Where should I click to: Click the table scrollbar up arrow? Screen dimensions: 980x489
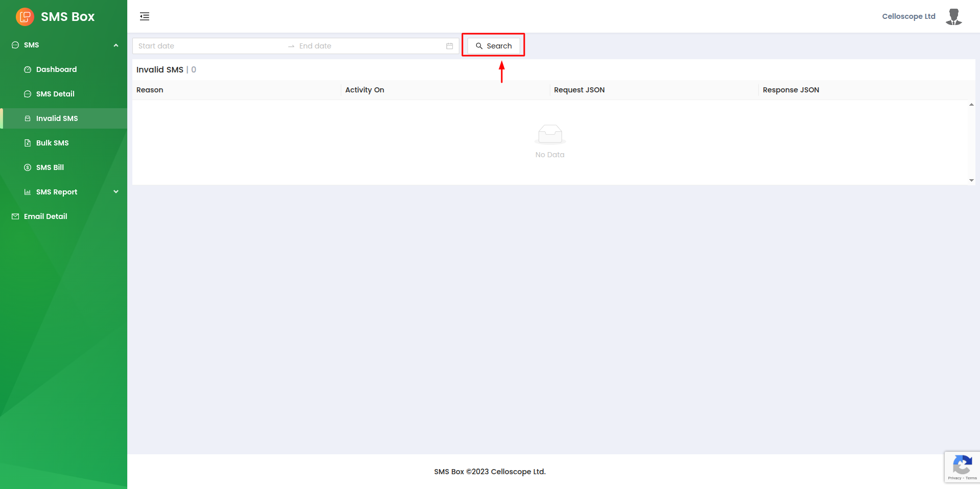coord(971,105)
